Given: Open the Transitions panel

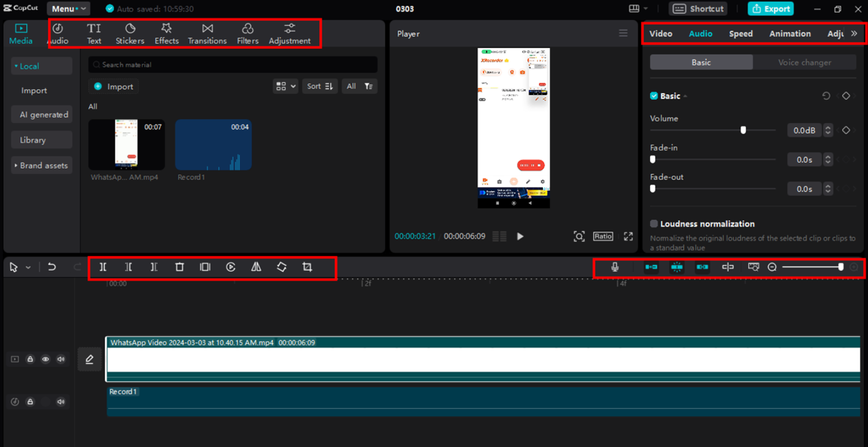Looking at the screenshot, I should 207,32.
